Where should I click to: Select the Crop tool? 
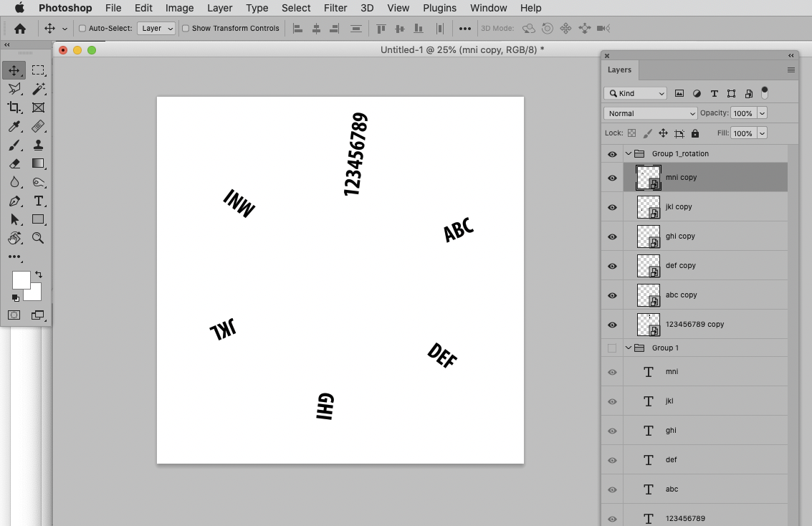click(16, 107)
